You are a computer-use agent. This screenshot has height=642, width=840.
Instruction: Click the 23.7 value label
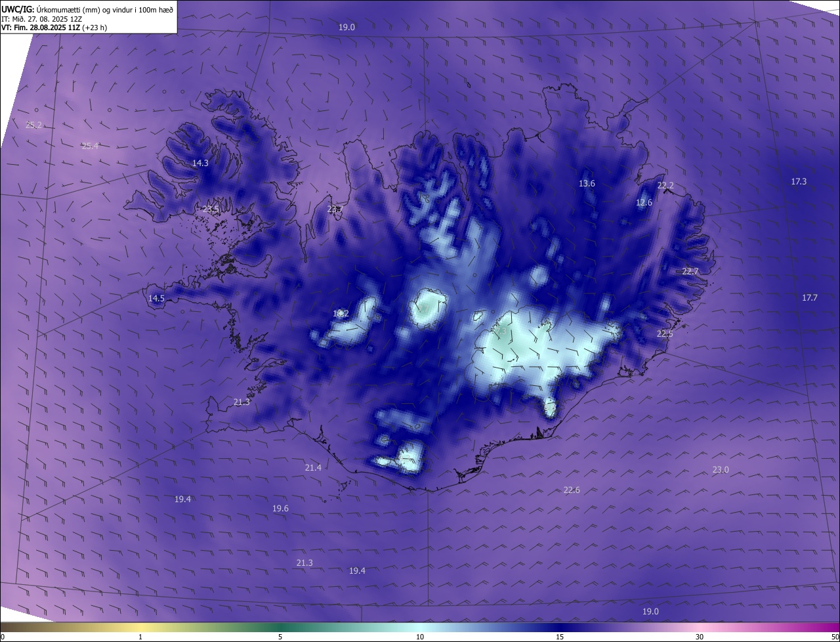(x=335, y=209)
